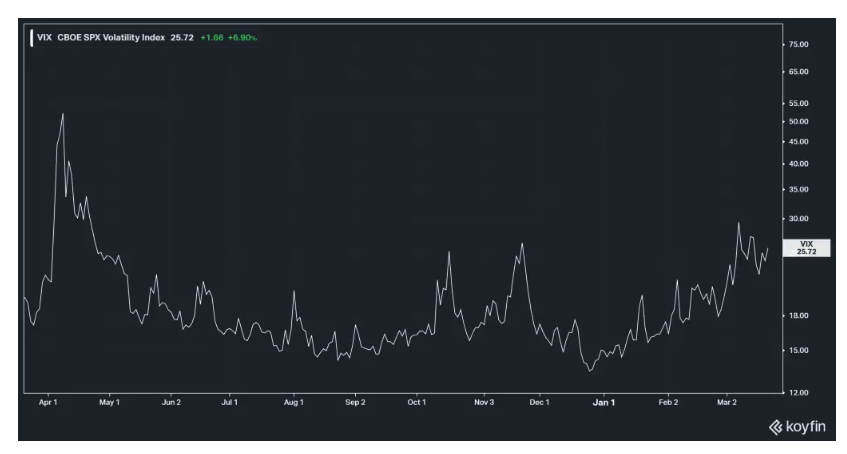
Task: Click the +6.90% percent change label
Action: pyautogui.click(x=241, y=38)
